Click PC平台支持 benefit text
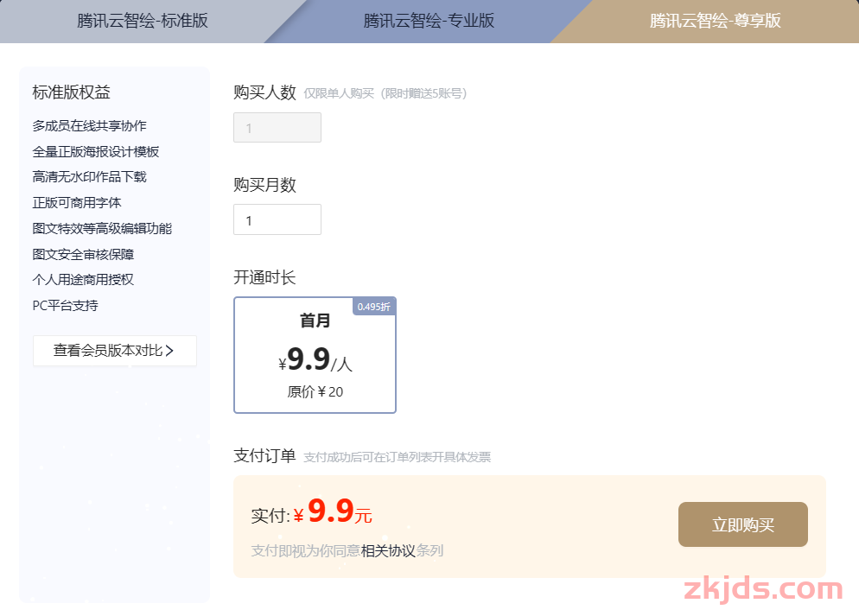This screenshot has height=616, width=859. [x=65, y=306]
